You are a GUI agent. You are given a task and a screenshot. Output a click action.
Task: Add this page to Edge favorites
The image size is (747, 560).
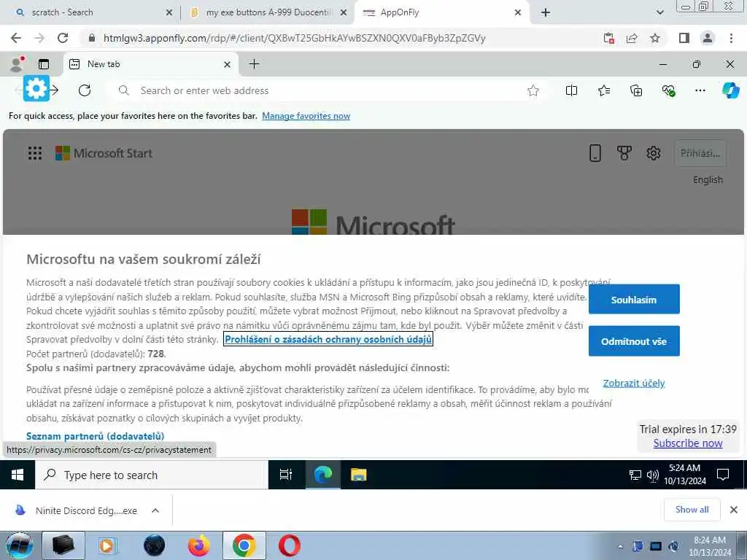[533, 90]
